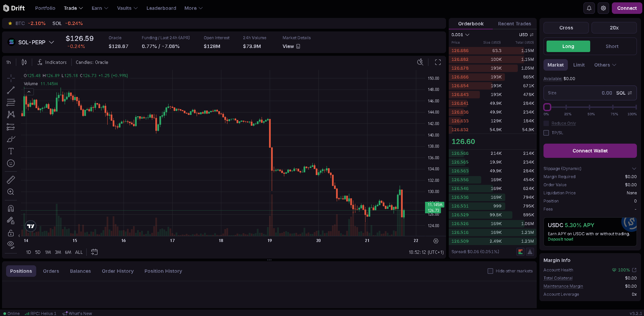This screenshot has width=644, height=316.
Task: Open the candle chart type icon
Action: tap(24, 62)
